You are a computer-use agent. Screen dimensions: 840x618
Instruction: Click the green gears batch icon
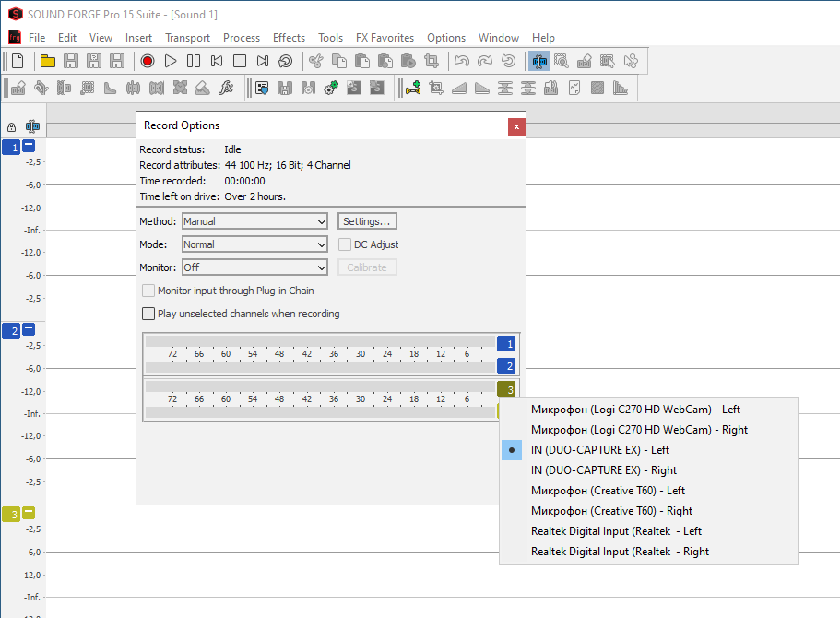(x=331, y=88)
